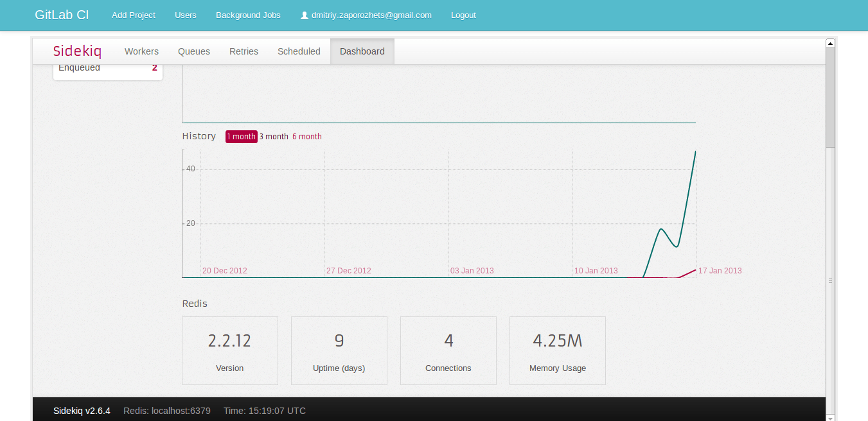
Task: Click the Redis localhost:6379 status text
Action: pyautogui.click(x=167, y=410)
